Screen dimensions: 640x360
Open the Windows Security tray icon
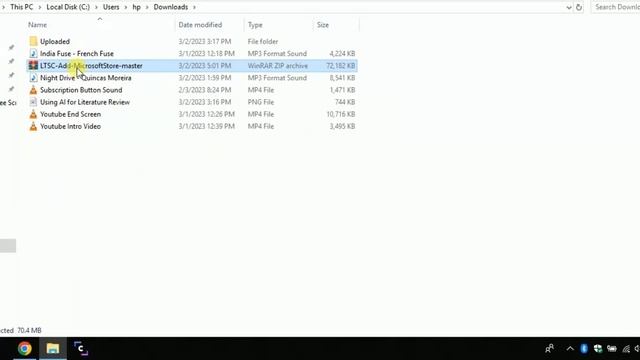tap(598, 349)
